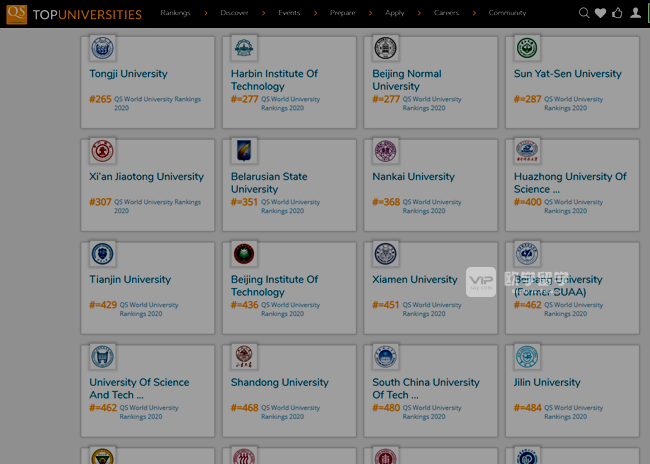Open the University Of Science And Tech link
The image size is (650, 464).
[139, 389]
